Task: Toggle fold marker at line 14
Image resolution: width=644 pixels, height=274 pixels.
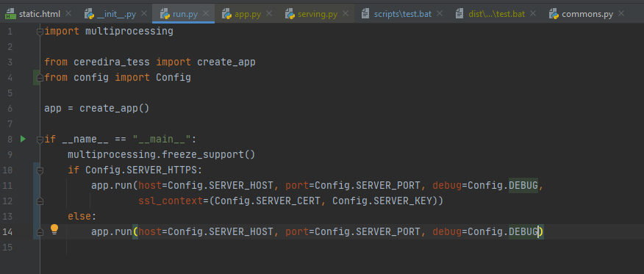Action: tap(40, 232)
